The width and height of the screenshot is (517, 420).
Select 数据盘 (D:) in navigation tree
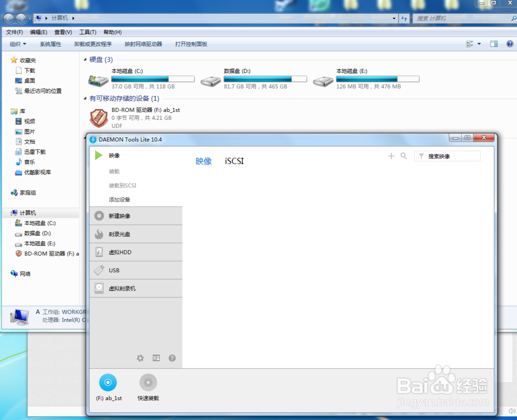33,233
